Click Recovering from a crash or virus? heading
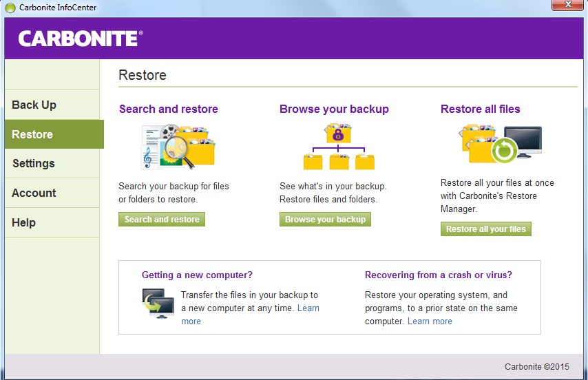 point(439,275)
